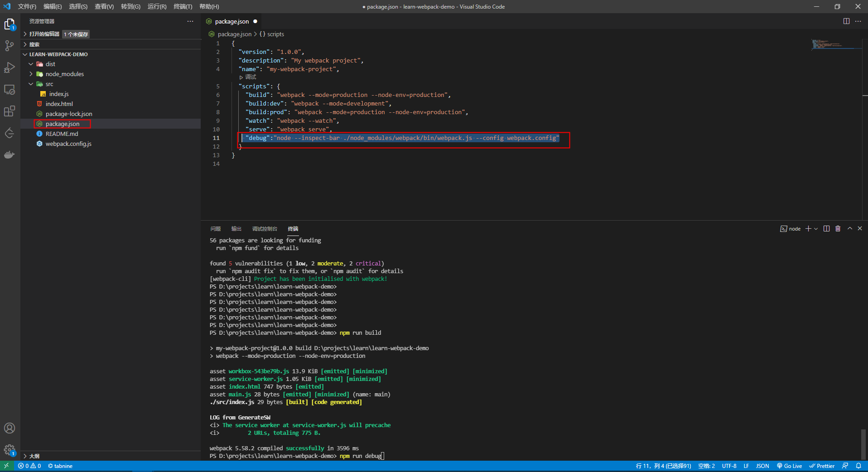Select the Terminal panel tab

pyautogui.click(x=293, y=229)
